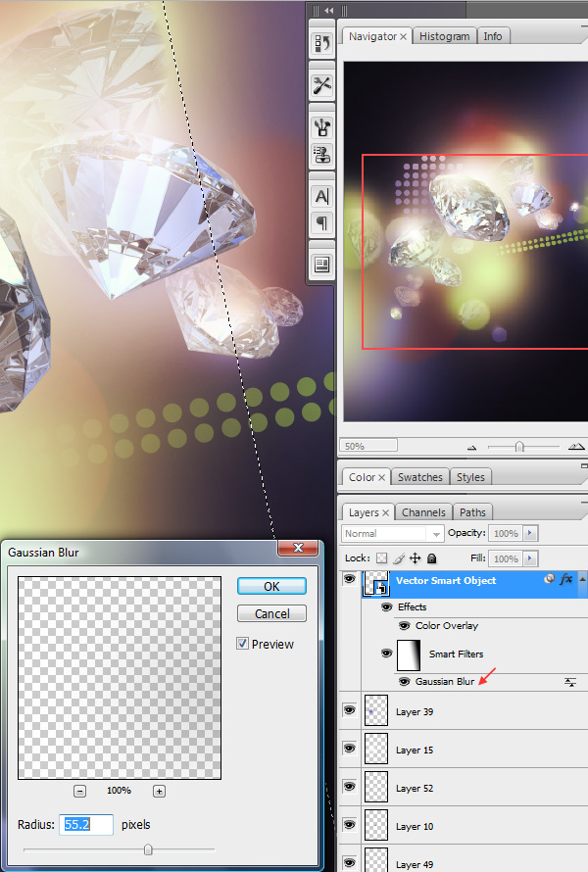The height and width of the screenshot is (872, 588).
Task: Click the Opacity value field
Action: pos(506,533)
